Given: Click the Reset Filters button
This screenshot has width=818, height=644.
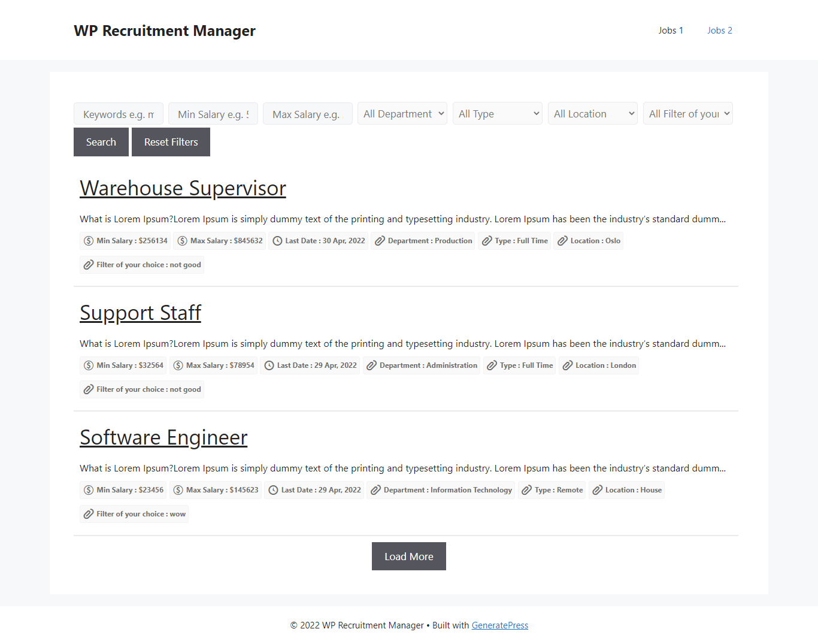Looking at the screenshot, I should point(171,142).
